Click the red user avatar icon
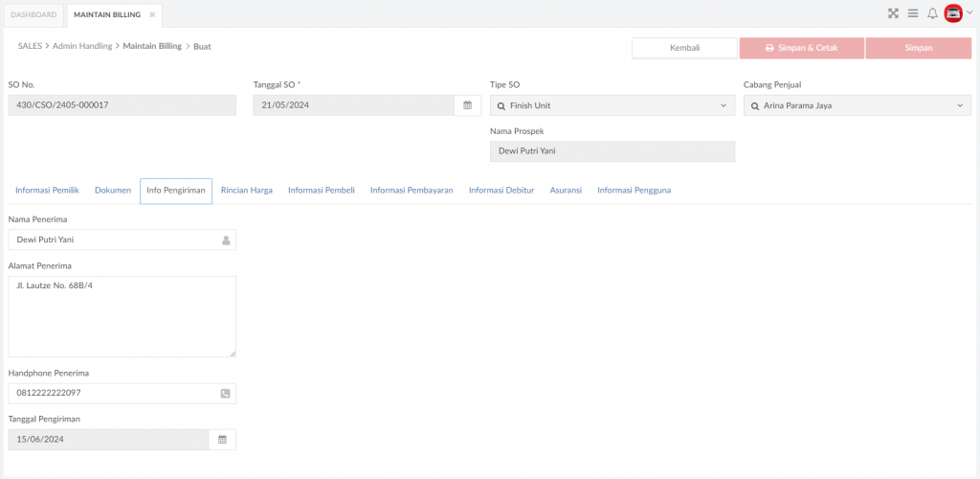The width and height of the screenshot is (980, 479). tap(953, 13)
